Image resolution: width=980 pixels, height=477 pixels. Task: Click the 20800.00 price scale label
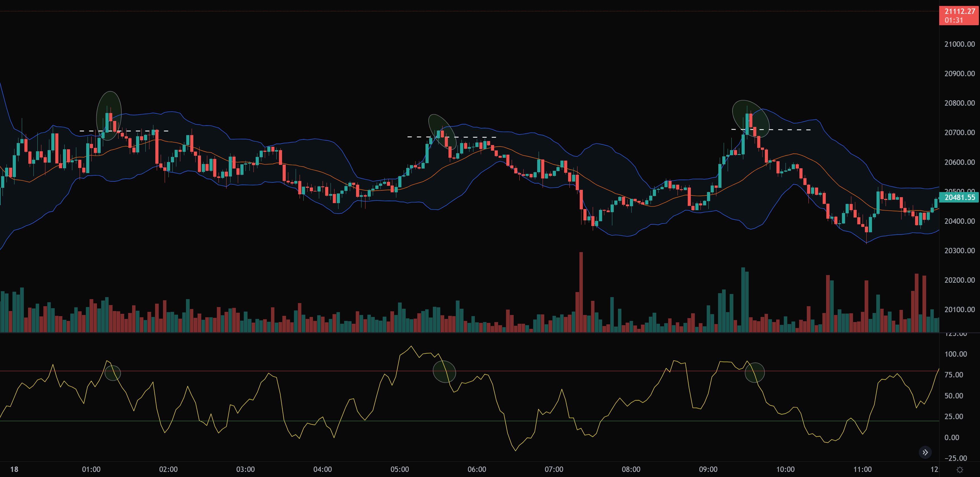960,103
